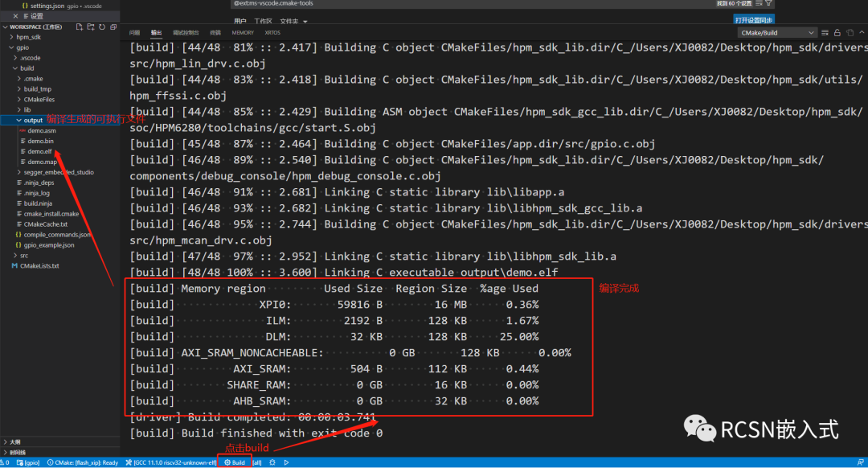The height and width of the screenshot is (468, 868).
Task: Switch to the 输出 panel tab
Action: [x=157, y=33]
